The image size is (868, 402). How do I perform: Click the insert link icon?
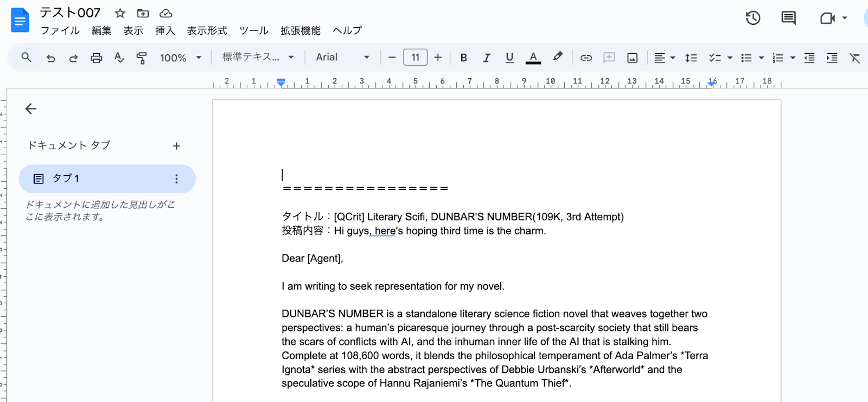point(586,58)
